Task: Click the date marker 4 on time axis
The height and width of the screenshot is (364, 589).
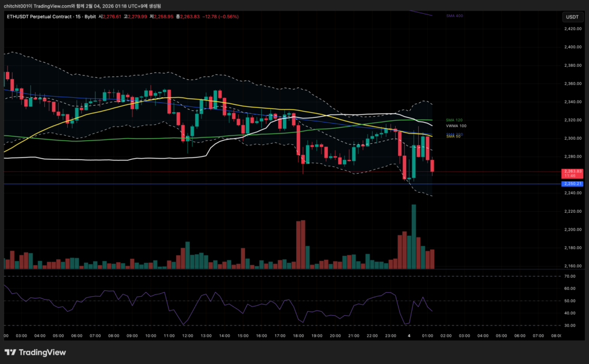Action: click(x=409, y=335)
